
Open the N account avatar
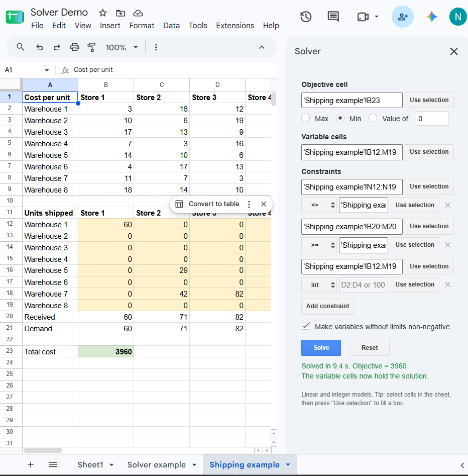pos(458,17)
